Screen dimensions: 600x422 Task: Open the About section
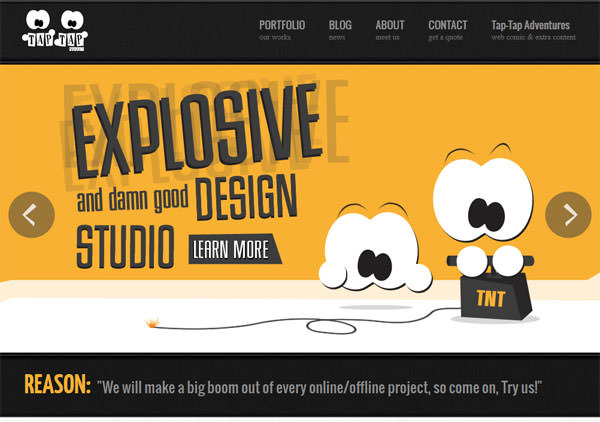(390, 30)
